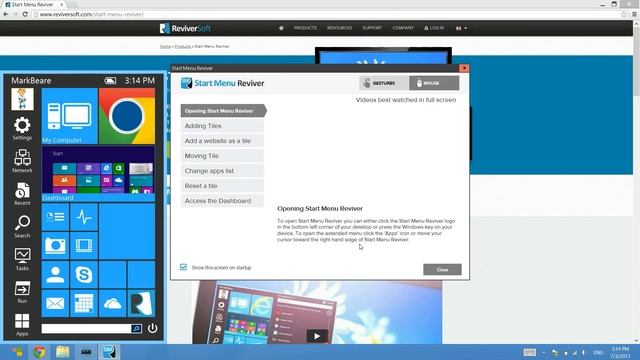Screen dimensions: 640x360
Task: Click Start Menu Reviver taskbar icon
Action: coord(109,352)
